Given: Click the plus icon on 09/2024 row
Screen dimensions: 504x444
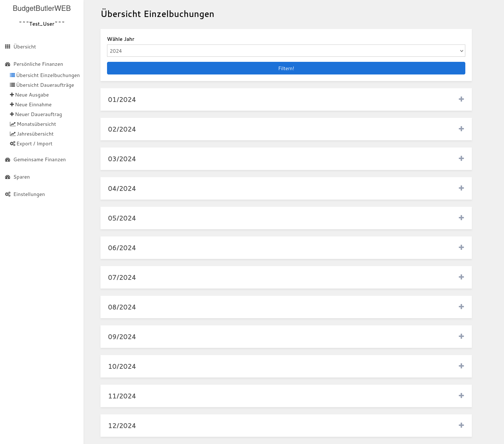Looking at the screenshot, I should (461, 337).
